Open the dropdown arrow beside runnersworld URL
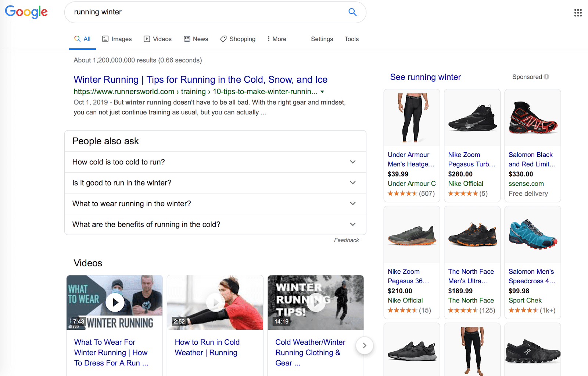Screen dimensions: 588x376 322,92
